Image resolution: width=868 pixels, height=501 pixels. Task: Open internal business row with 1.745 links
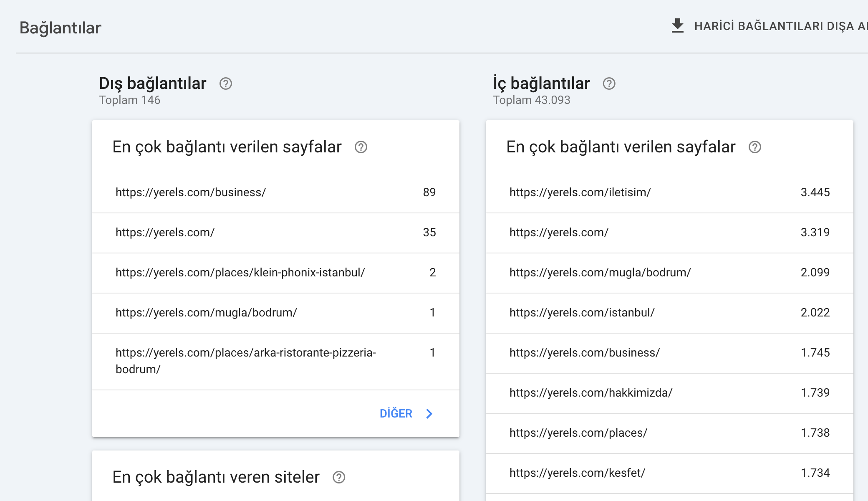670,353
